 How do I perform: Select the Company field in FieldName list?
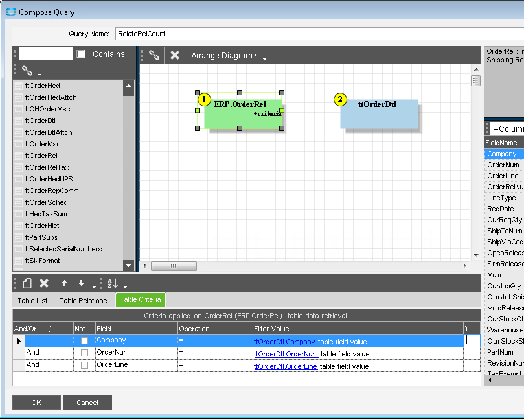point(505,154)
